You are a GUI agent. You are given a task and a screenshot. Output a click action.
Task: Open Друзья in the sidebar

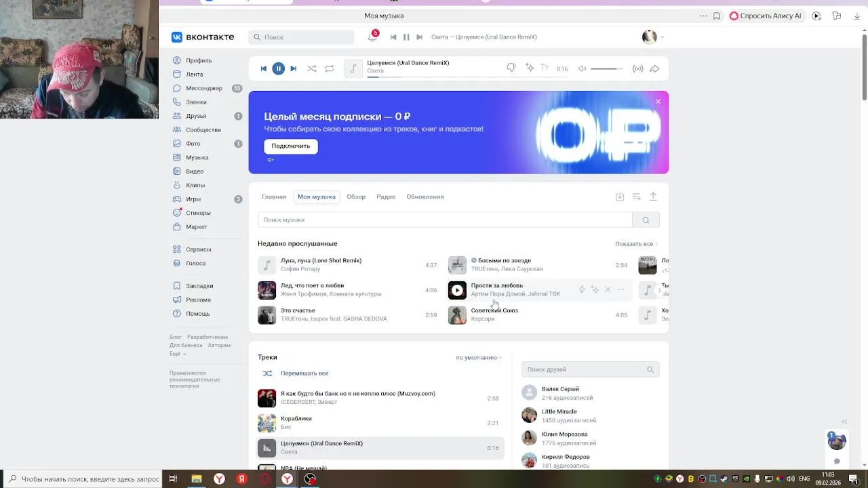point(196,116)
